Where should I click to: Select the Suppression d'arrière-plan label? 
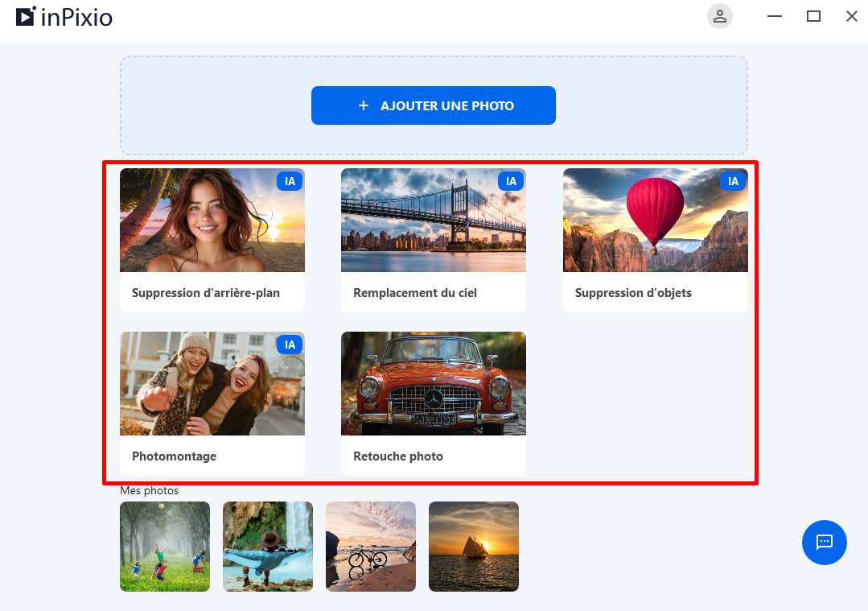(206, 293)
